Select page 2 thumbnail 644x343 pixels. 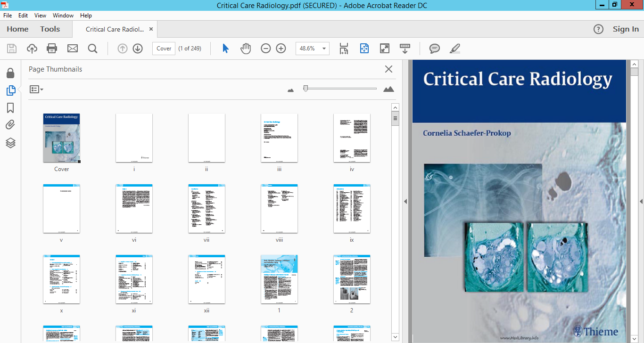pos(352,280)
